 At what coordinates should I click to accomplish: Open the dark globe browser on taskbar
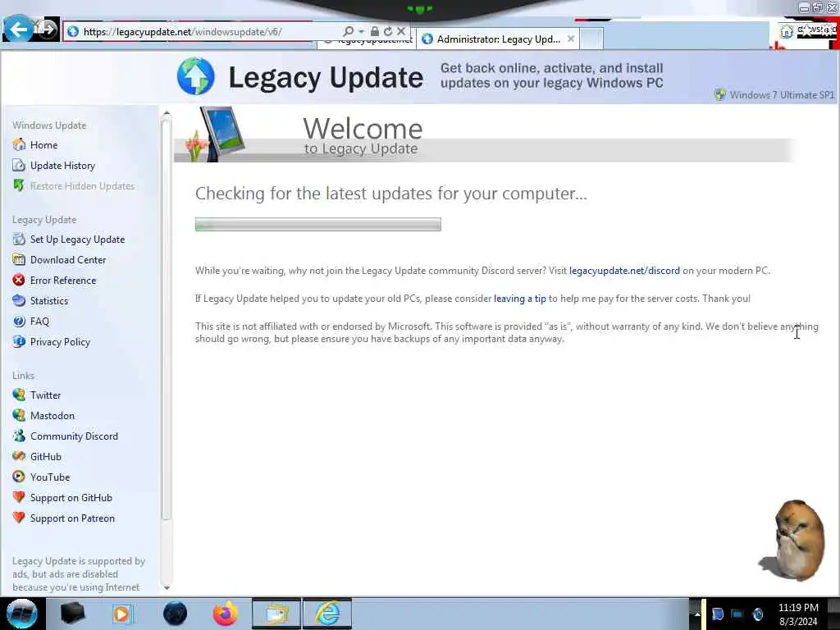[x=175, y=614]
